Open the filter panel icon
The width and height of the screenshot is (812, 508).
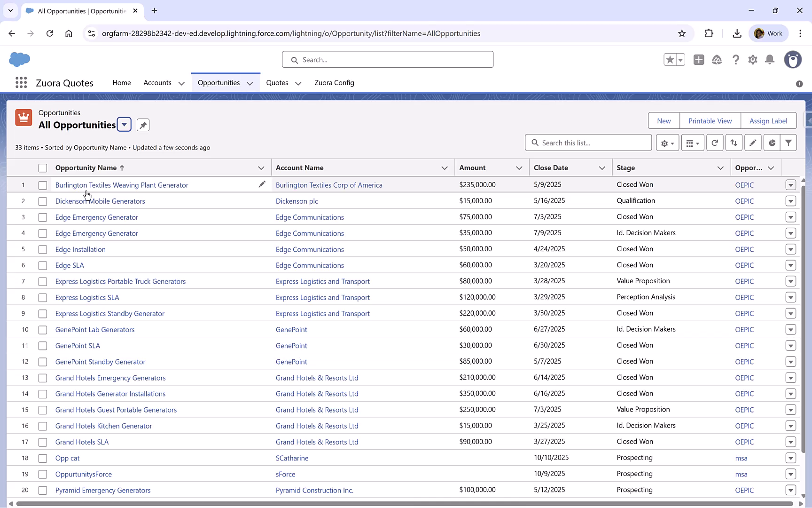pyautogui.click(x=789, y=142)
